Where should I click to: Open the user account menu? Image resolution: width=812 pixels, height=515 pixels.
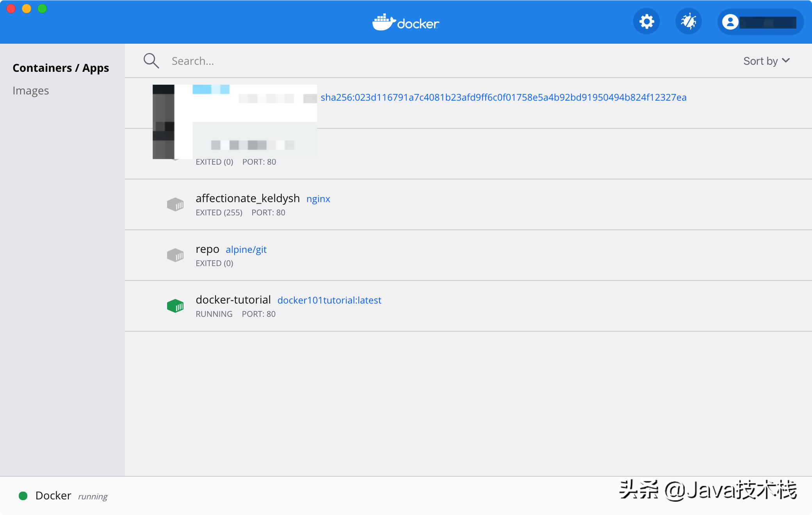760,22
